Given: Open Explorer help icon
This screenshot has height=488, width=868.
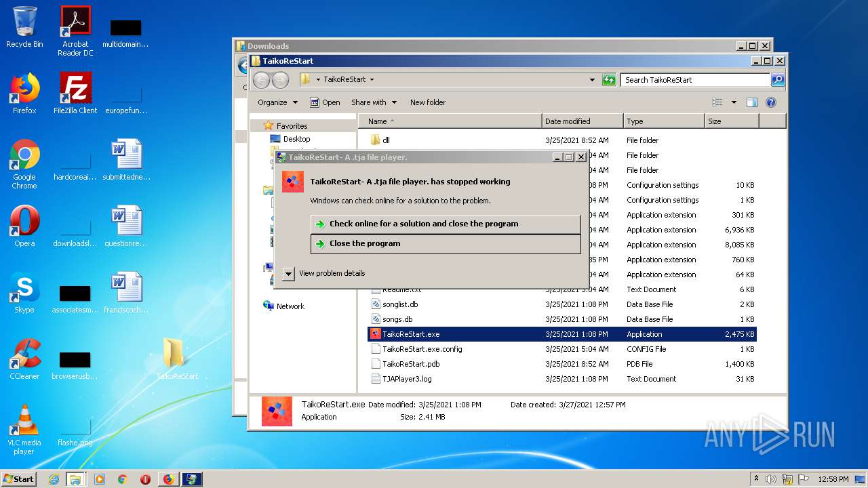Looking at the screenshot, I should coord(770,102).
